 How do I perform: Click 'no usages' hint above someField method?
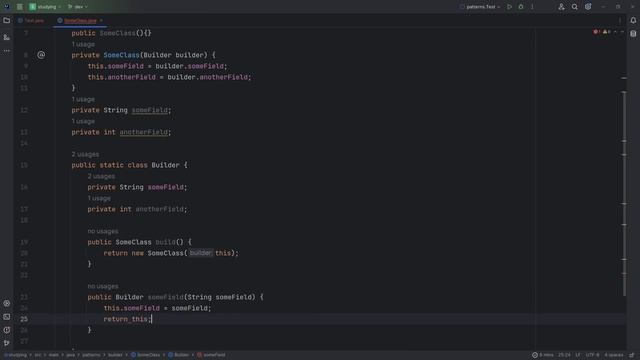[103, 287]
